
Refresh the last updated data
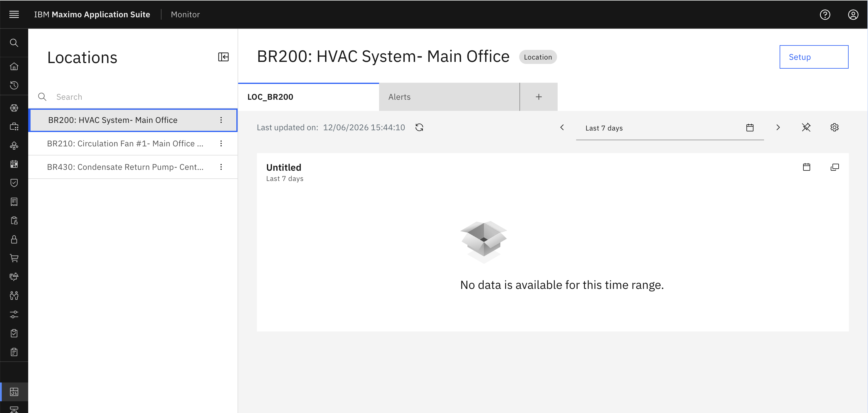click(419, 127)
